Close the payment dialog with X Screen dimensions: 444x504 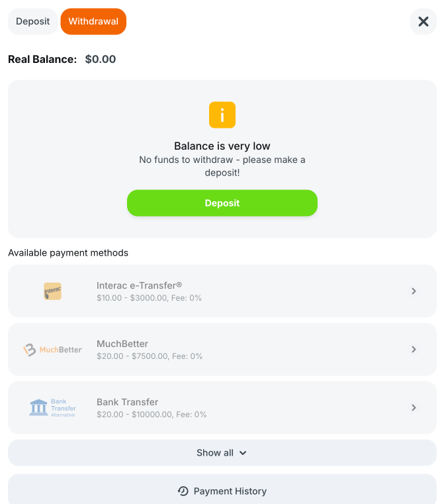423,21
